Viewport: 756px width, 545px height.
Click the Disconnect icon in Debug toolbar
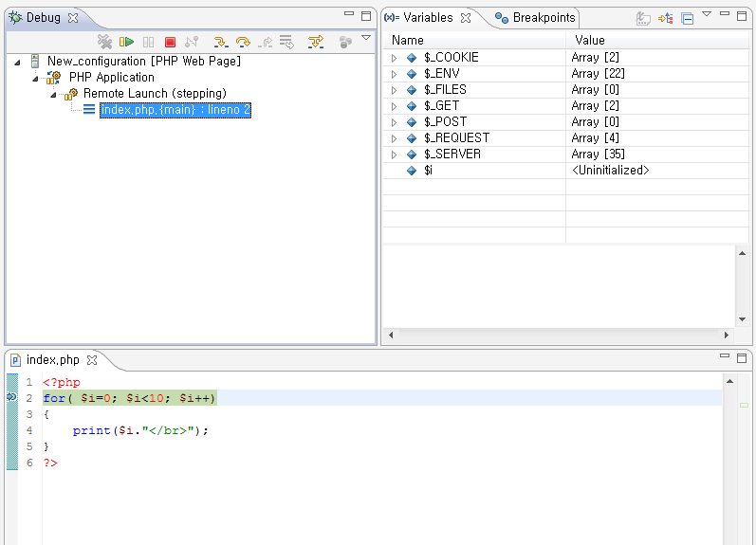point(192,42)
